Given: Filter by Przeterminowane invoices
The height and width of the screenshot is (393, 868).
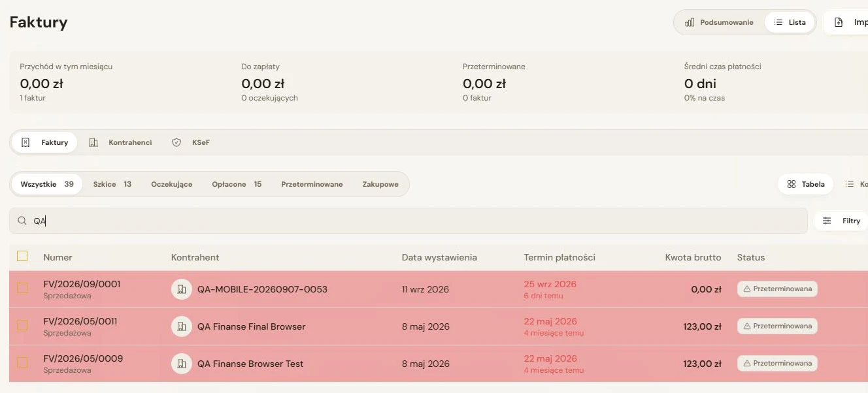Looking at the screenshot, I should [x=312, y=184].
